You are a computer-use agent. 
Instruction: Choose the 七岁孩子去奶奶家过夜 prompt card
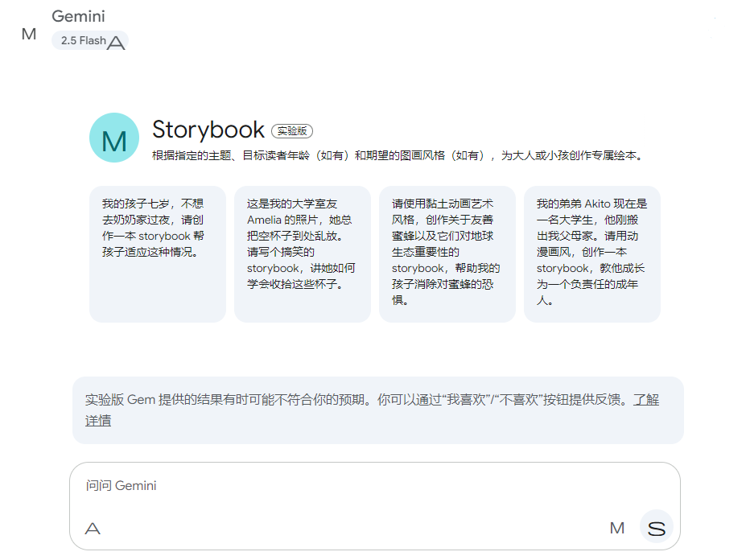click(158, 254)
